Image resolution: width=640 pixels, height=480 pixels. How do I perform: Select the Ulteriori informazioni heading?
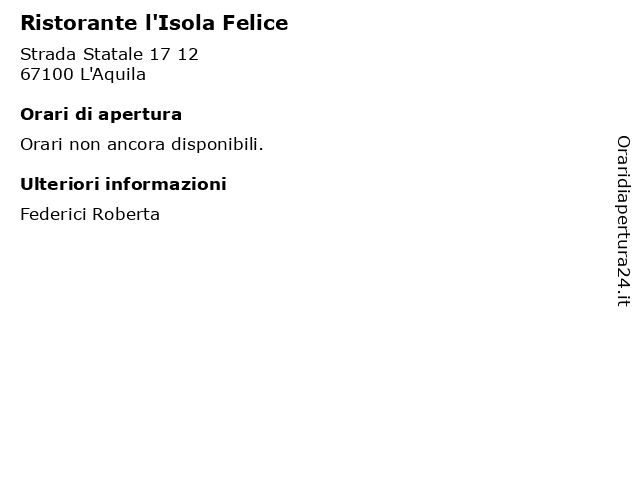123,184
